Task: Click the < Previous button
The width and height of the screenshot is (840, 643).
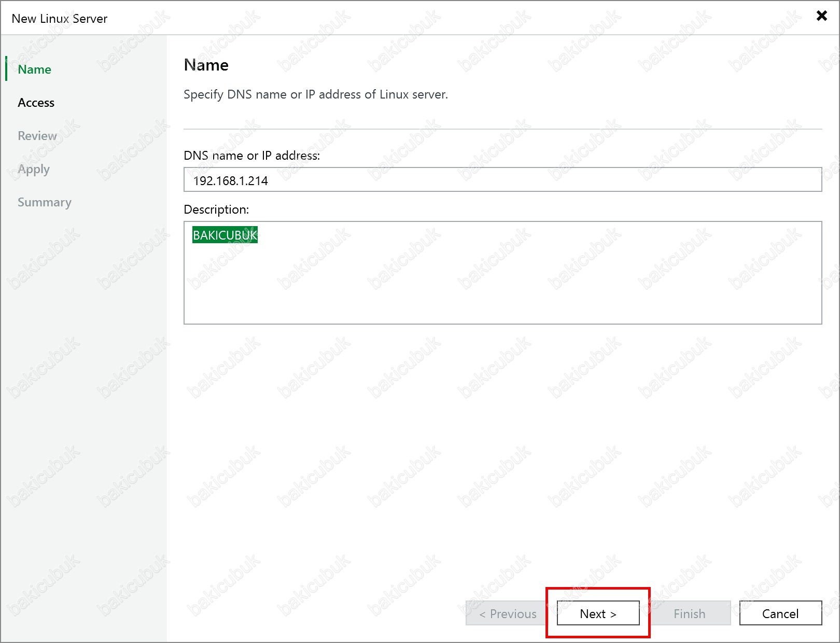Action: [507, 613]
